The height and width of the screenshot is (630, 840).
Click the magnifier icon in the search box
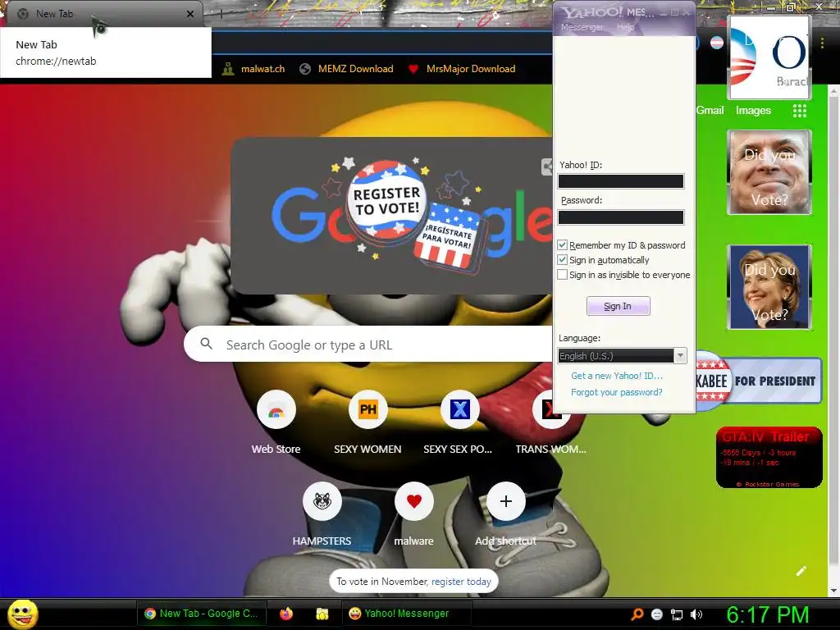206,344
